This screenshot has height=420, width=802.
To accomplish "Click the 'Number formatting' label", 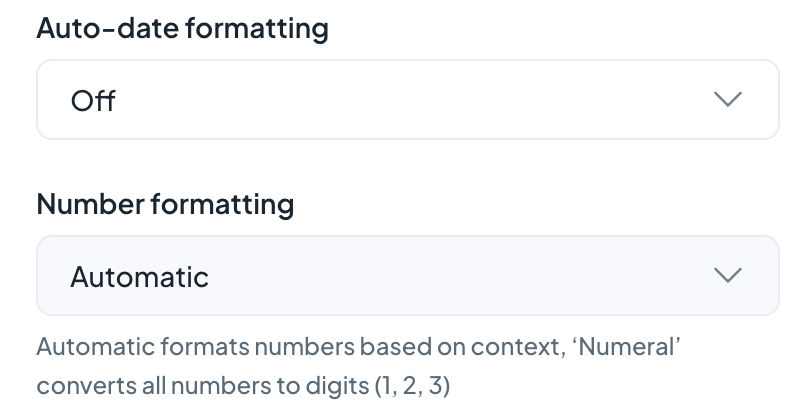I will tap(165, 204).
